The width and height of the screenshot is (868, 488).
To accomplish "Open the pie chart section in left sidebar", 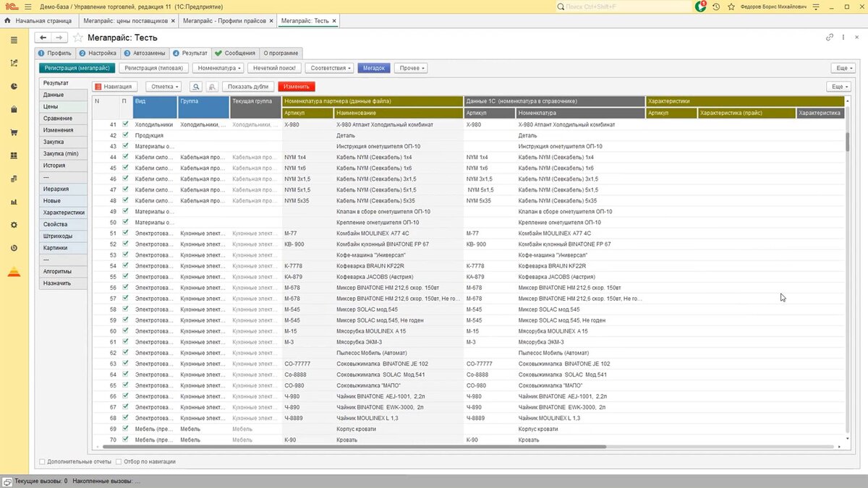I will click(14, 86).
